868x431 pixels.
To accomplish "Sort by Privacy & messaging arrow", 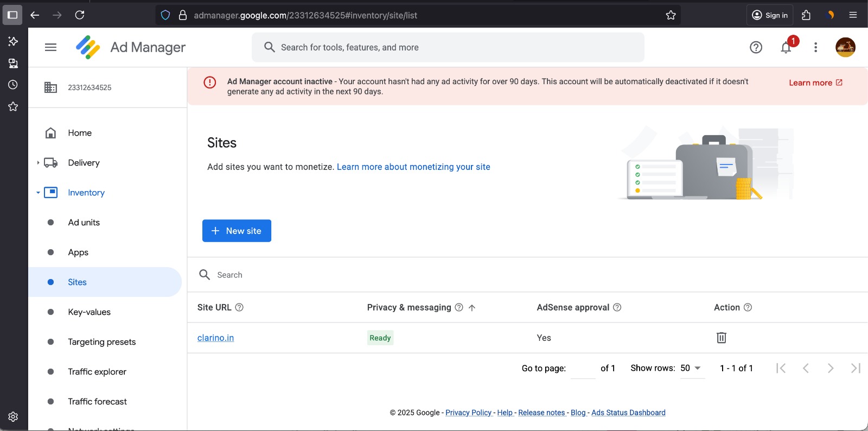I will click(472, 308).
